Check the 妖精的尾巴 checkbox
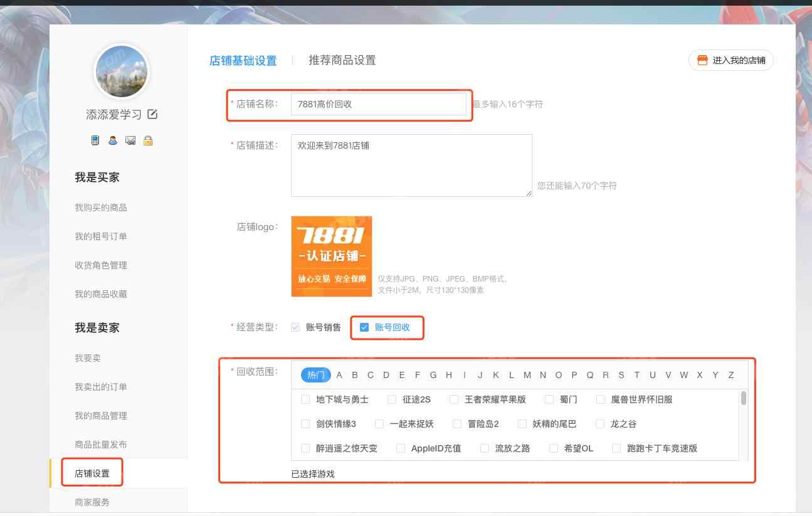 522,424
